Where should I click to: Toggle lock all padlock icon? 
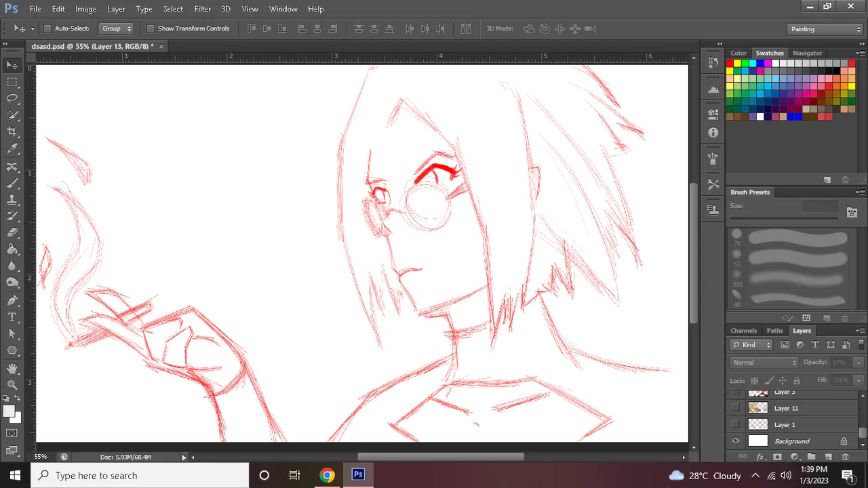click(x=797, y=380)
